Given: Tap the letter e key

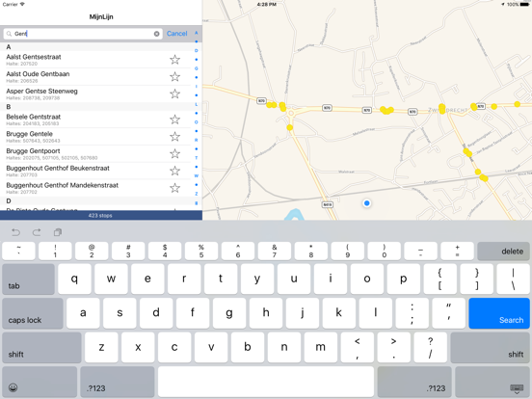Looking at the screenshot, I should click(147, 279).
